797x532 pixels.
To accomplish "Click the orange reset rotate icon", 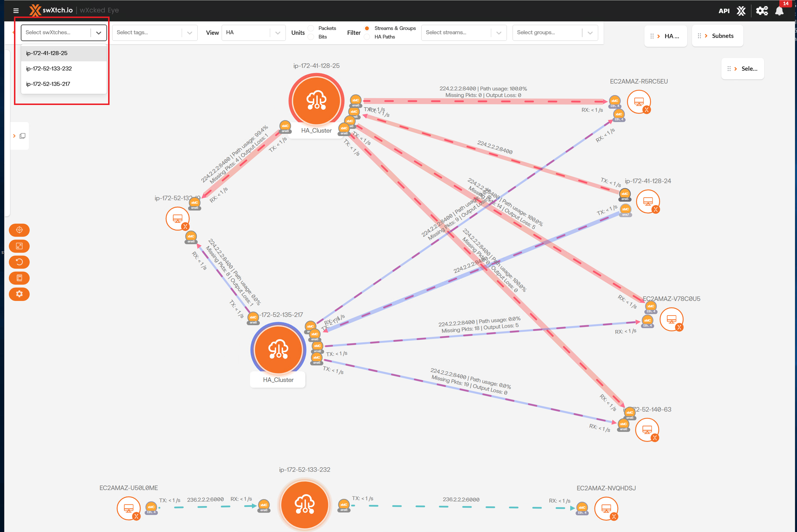I will pos(19,262).
